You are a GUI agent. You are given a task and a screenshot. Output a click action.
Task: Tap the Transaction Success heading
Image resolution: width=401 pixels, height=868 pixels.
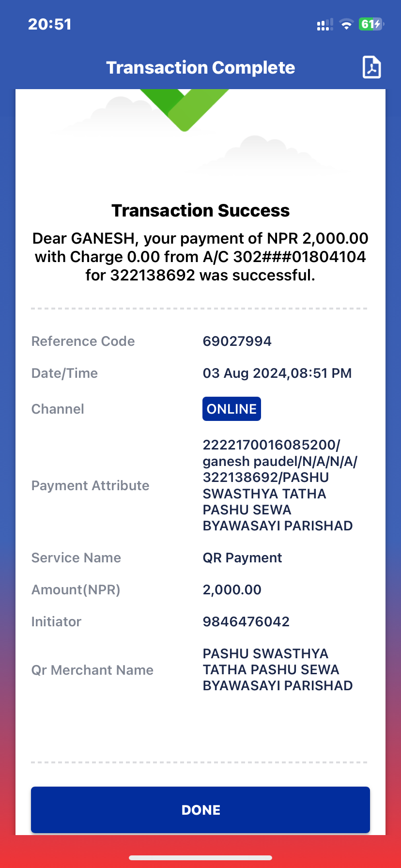point(200,211)
